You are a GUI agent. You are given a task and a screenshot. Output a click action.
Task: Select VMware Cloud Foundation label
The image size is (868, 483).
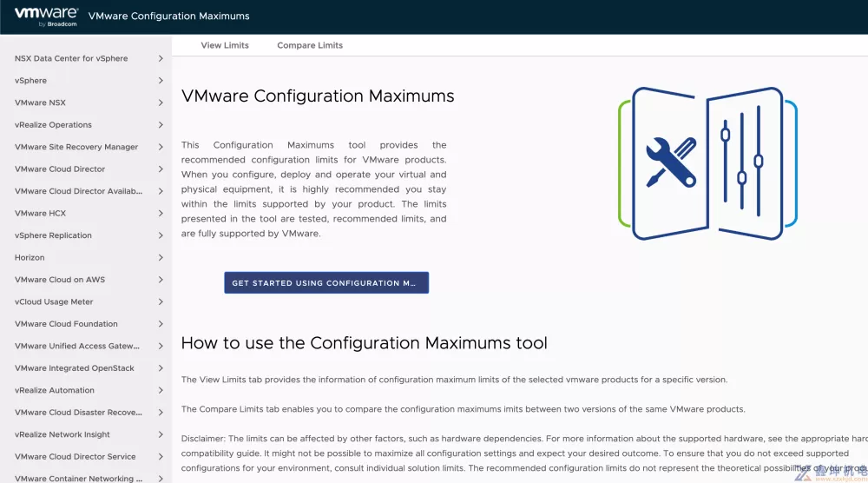tap(66, 324)
